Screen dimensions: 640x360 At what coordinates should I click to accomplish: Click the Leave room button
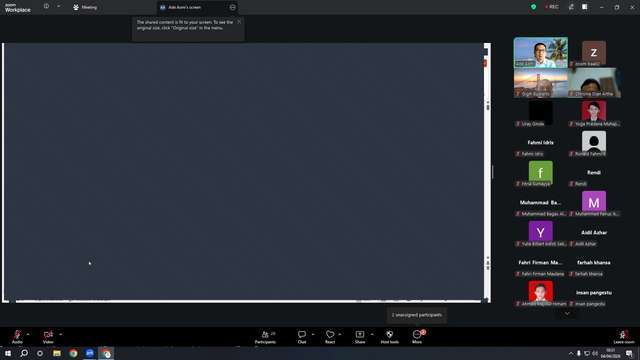(624, 337)
